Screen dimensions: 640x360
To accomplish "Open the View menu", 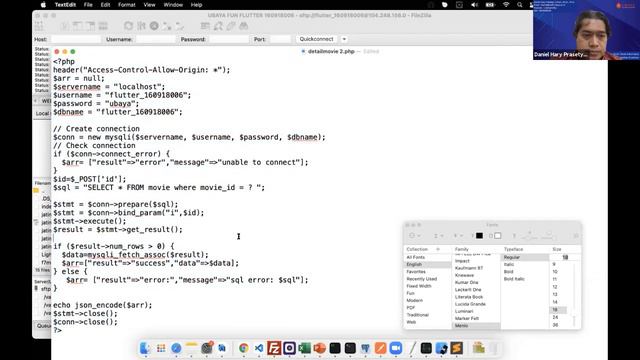I will click(149, 5).
